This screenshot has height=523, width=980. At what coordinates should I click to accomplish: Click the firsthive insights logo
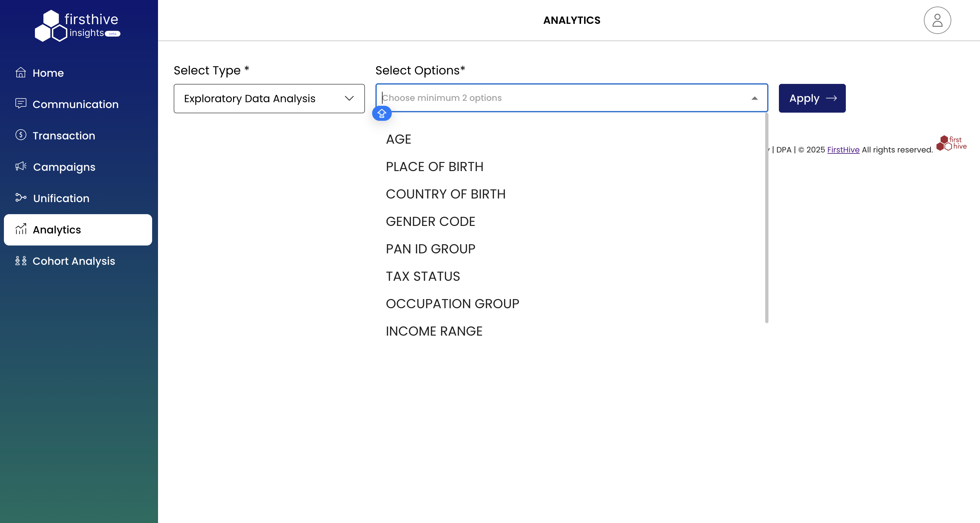click(78, 25)
